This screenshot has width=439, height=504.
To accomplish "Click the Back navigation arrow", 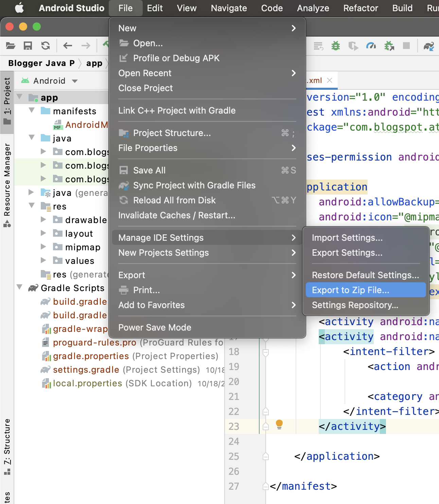I will point(68,46).
